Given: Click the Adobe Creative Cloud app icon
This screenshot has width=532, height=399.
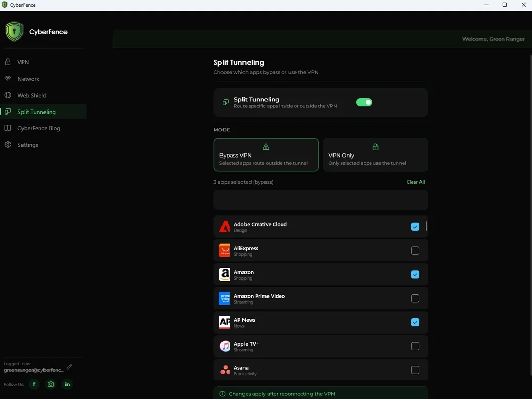Looking at the screenshot, I should coord(224,227).
